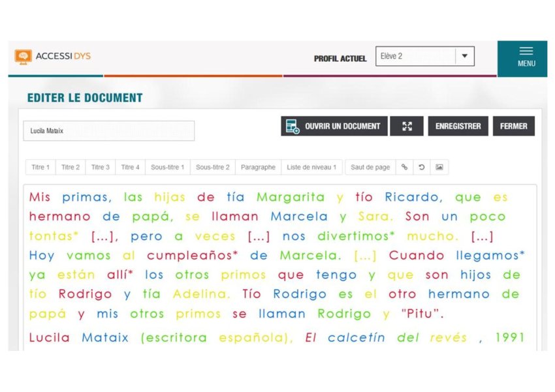The image size is (555, 392).
Task: Expand the Profil Actuel dropdown arrow
Action: click(x=464, y=56)
